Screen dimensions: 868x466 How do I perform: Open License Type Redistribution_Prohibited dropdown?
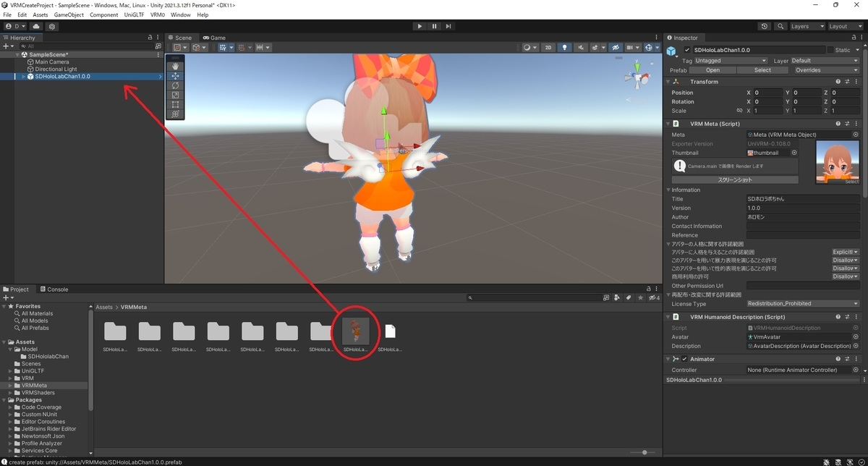803,304
